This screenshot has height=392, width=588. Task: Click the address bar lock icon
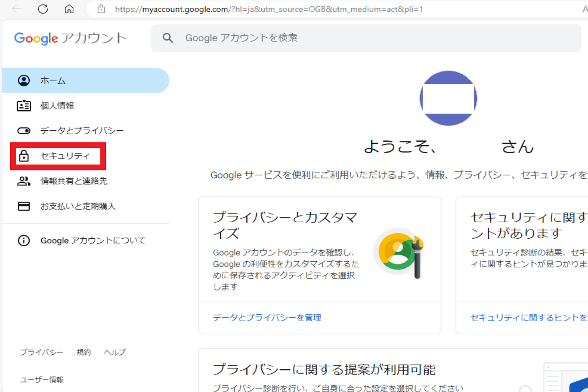pos(101,9)
